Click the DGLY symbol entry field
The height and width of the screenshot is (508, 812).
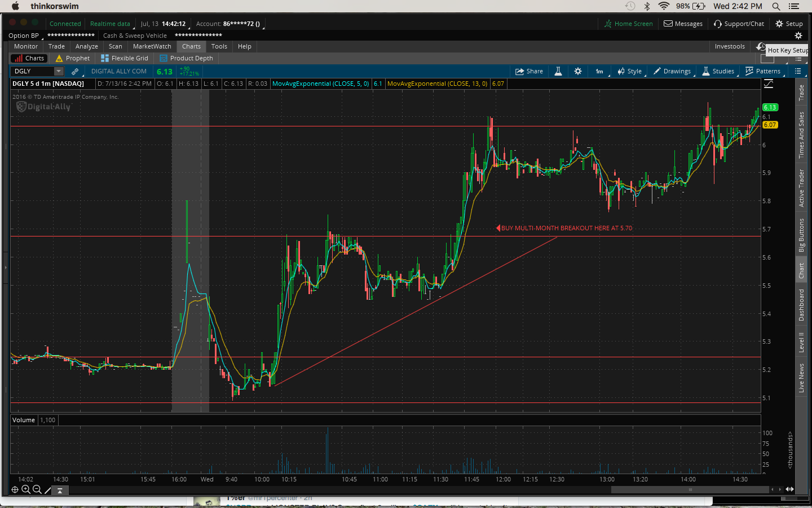point(33,71)
